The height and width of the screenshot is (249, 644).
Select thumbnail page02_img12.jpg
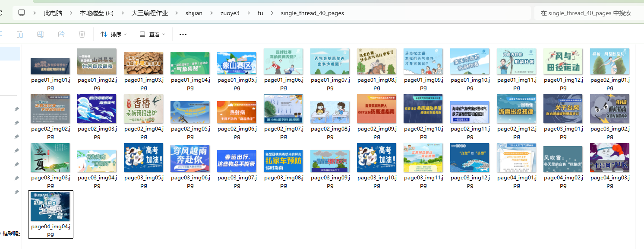[x=516, y=109]
